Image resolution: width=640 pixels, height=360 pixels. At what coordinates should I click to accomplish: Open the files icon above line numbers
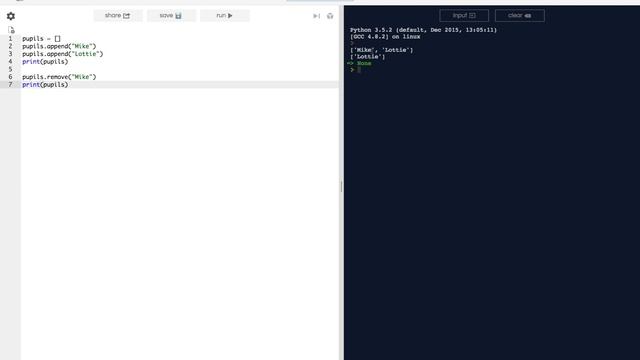point(11,30)
